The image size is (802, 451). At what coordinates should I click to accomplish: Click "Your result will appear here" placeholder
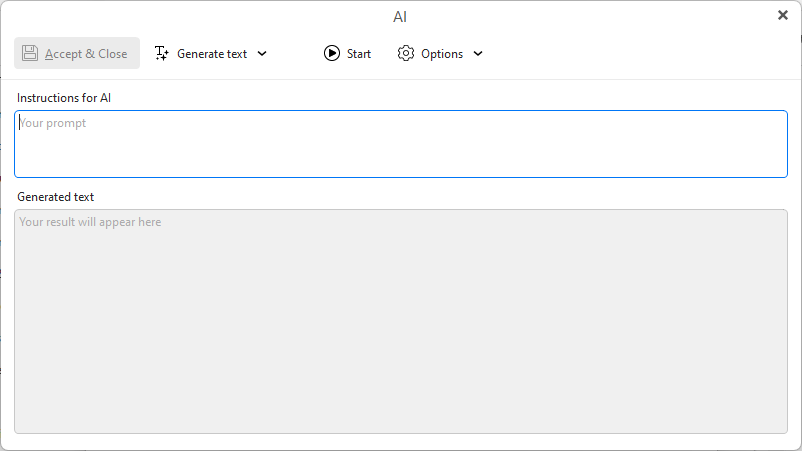91,222
